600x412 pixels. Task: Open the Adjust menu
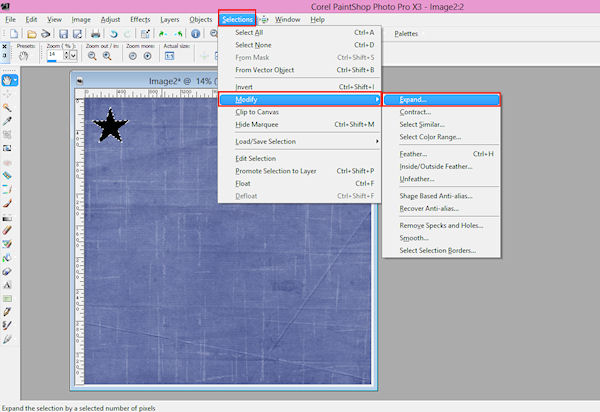pyautogui.click(x=111, y=20)
